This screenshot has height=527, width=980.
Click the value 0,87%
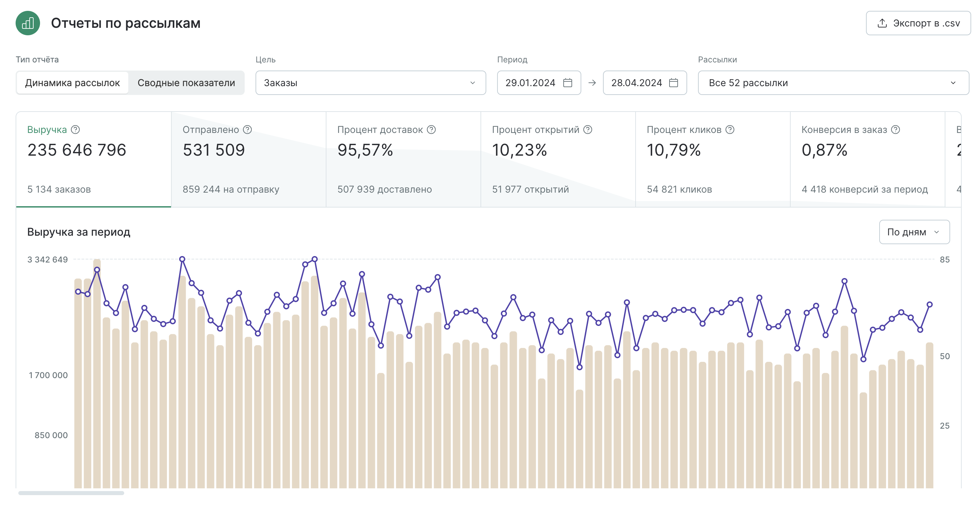tap(824, 150)
